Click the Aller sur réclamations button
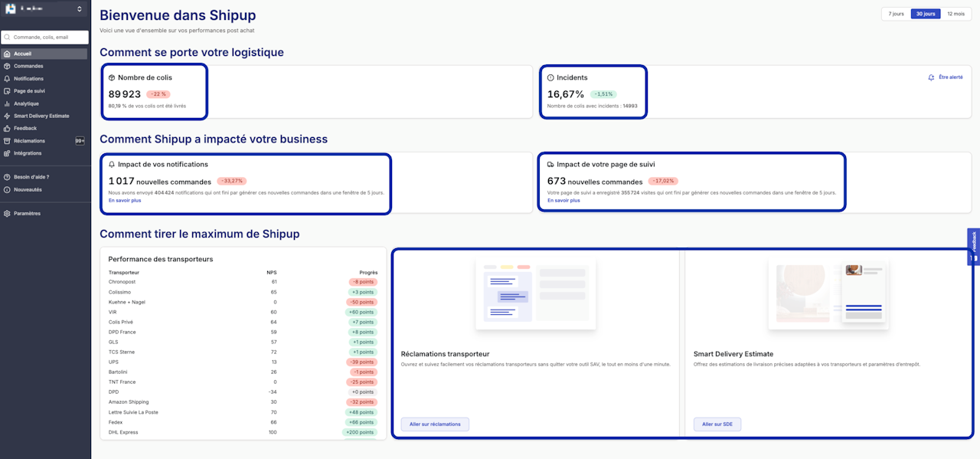The height and width of the screenshot is (459, 980). [434, 425]
